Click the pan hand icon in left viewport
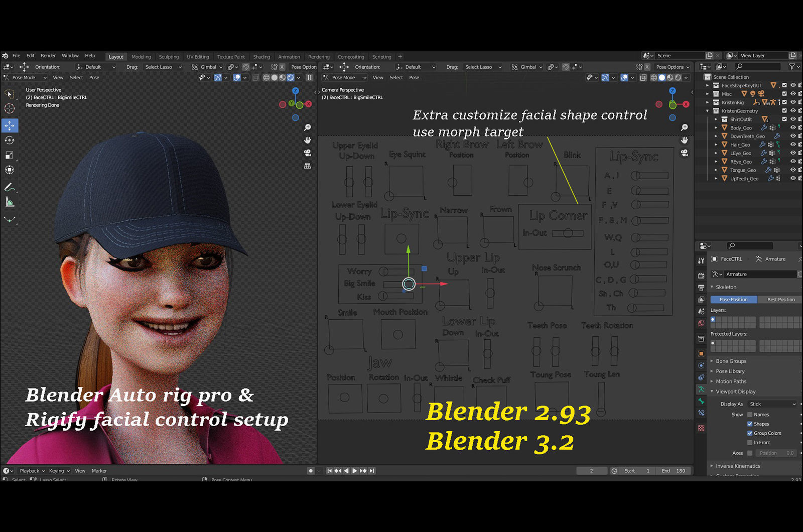 click(x=308, y=140)
